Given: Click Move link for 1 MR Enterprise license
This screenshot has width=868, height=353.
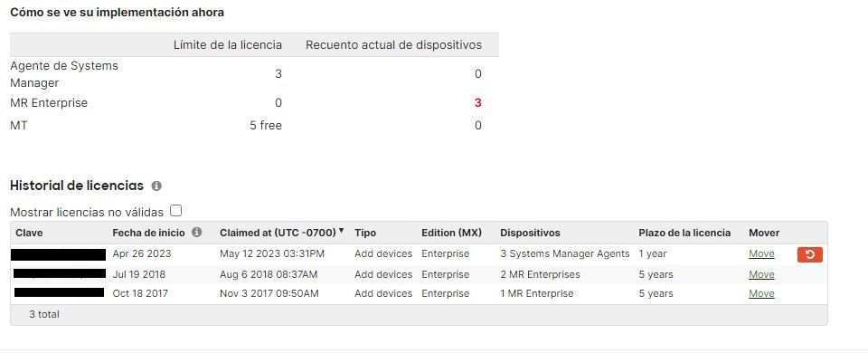Looking at the screenshot, I should [761, 293].
